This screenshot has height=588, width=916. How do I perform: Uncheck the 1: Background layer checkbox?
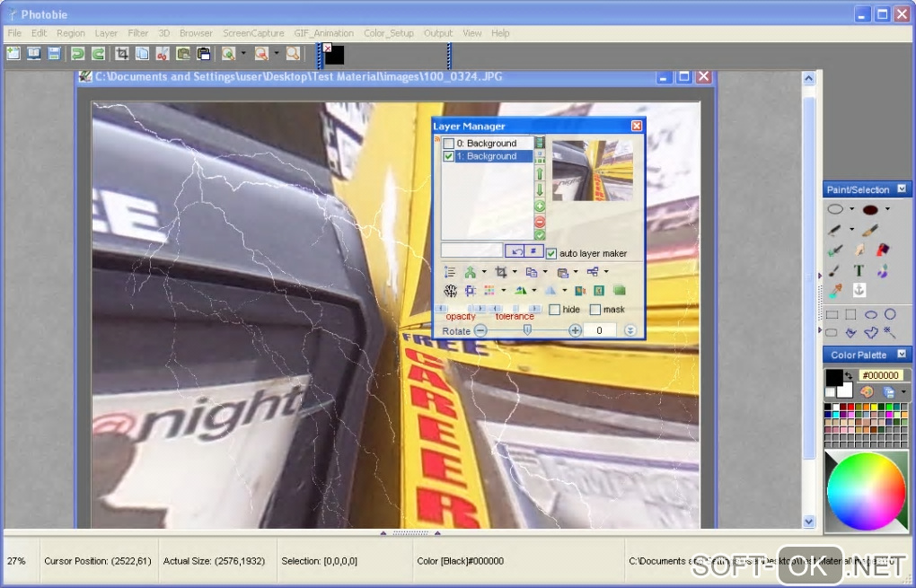[x=449, y=156]
